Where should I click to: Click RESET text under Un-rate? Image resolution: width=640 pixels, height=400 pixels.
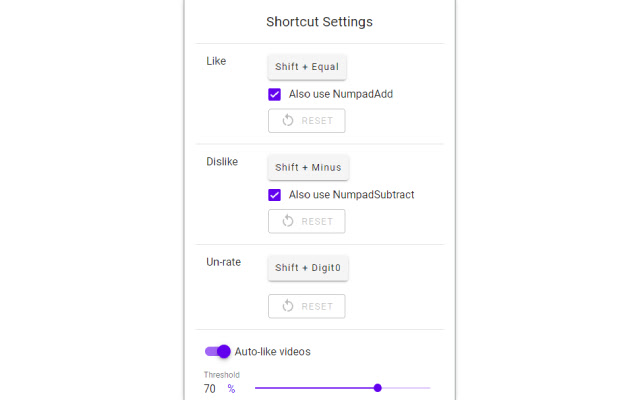[317, 307]
